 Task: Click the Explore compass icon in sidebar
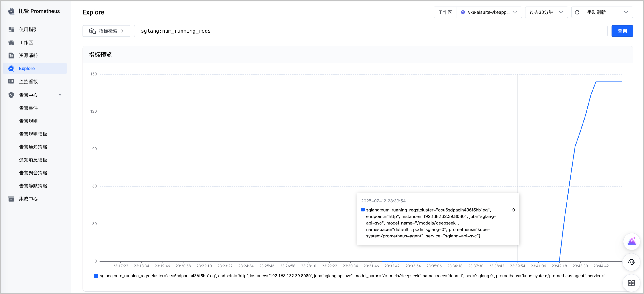(x=11, y=69)
